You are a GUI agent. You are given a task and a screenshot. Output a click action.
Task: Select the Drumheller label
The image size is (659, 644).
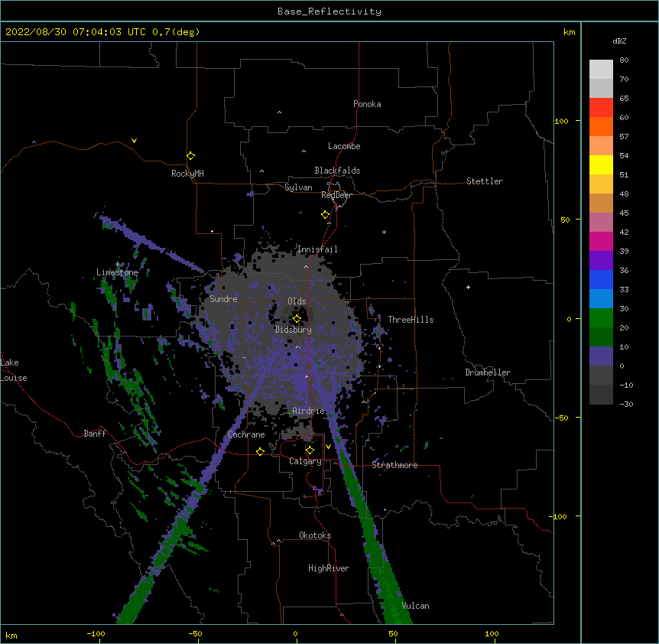point(488,372)
